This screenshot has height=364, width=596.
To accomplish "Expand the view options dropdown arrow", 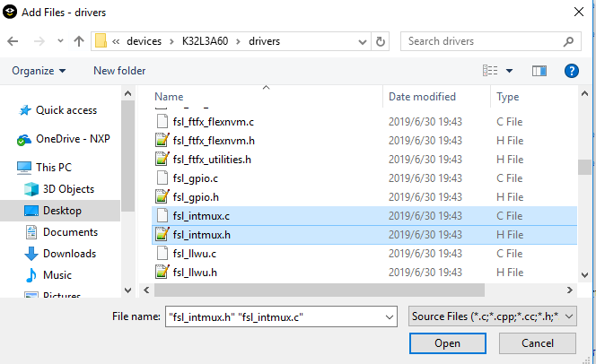I will (x=510, y=70).
